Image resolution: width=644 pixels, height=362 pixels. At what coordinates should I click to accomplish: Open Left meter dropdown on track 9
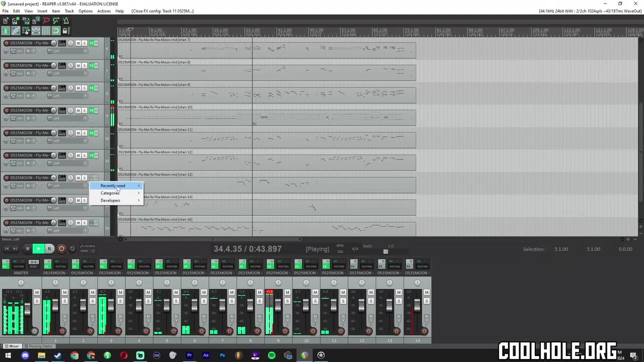86,118
